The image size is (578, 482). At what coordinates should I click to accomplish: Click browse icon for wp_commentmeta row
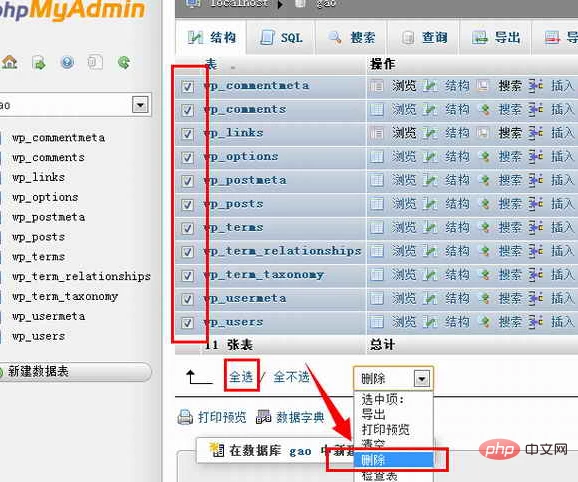377,86
